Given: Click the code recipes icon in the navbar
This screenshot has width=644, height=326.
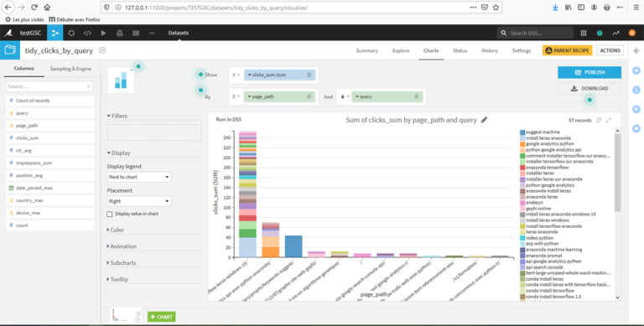Looking at the screenshot, I should [87, 33].
